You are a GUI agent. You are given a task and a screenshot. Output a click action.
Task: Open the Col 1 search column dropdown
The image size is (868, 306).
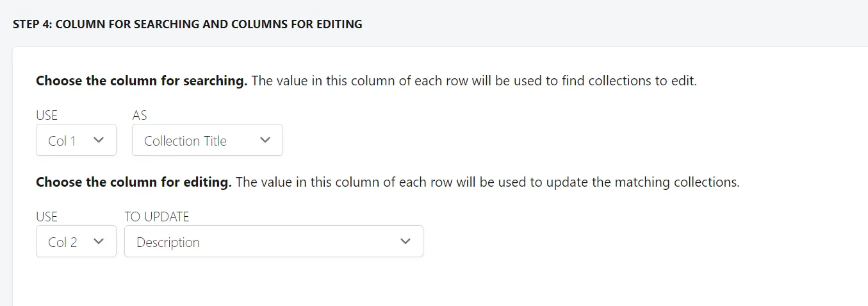click(76, 140)
